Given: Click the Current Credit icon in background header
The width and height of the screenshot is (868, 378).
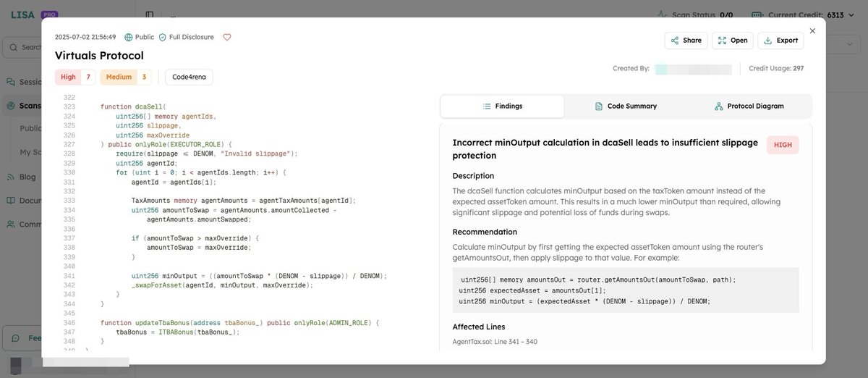Looking at the screenshot, I should click(757, 14).
